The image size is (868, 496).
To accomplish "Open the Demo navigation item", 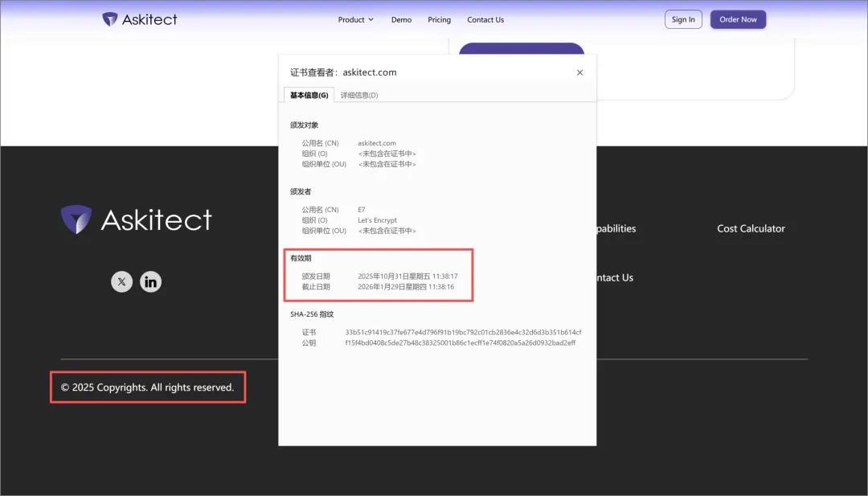I will 401,20.
